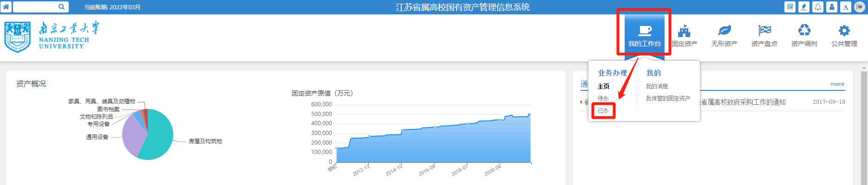Screen dimensions: 868x185
Task: Click 当前账期: 2022年03月 text
Action: [112, 7]
